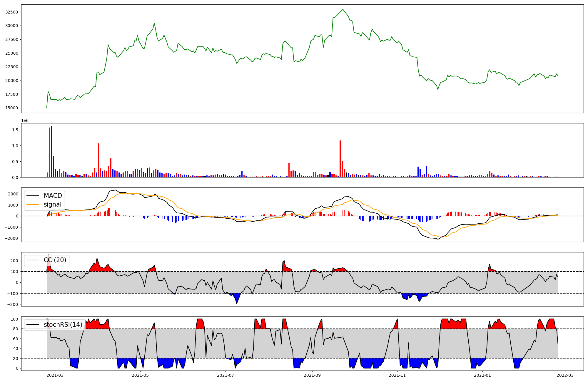The height and width of the screenshot is (382, 588).
Task: Click the highest peak of the green price line
Action: [343, 10]
